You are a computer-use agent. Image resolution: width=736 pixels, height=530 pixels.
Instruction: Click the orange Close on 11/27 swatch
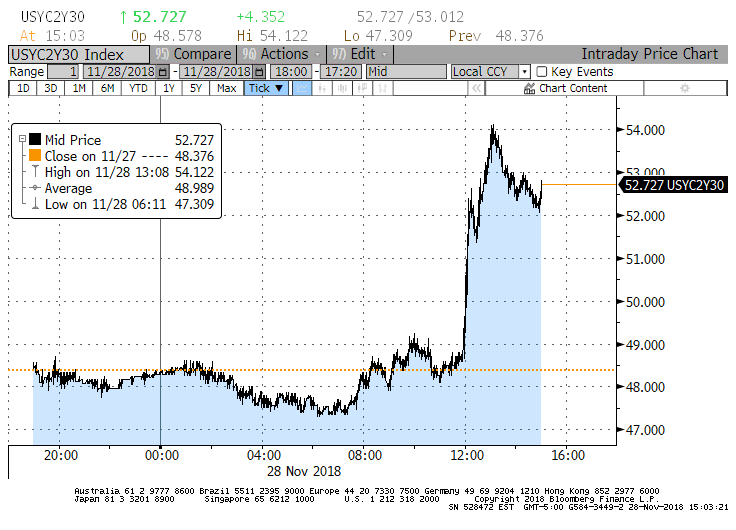pos(35,155)
